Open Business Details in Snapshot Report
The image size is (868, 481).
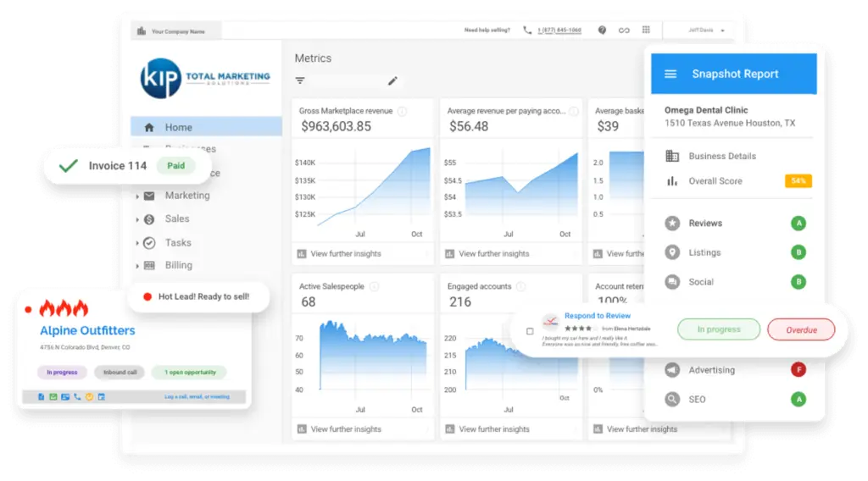[x=721, y=156]
